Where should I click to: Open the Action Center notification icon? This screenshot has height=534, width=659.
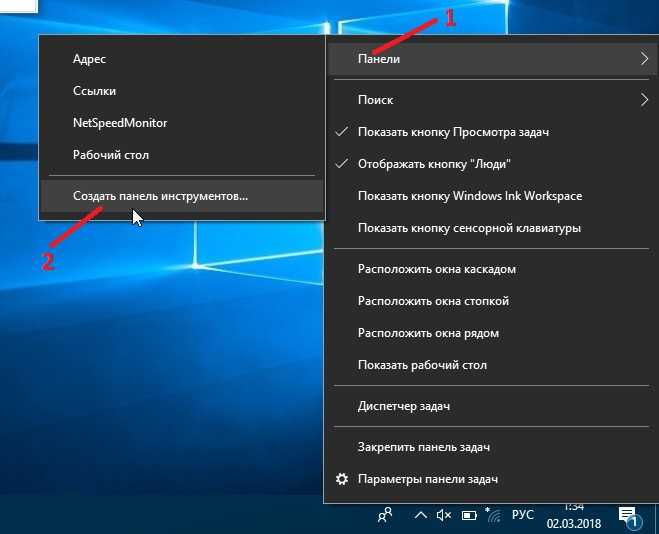(630, 517)
